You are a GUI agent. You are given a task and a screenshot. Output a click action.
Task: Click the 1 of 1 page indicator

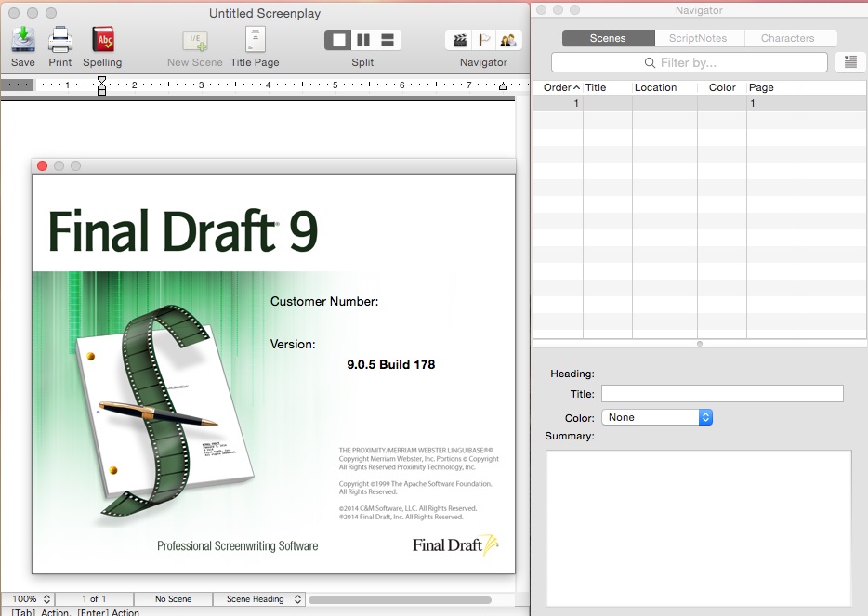pos(94,599)
